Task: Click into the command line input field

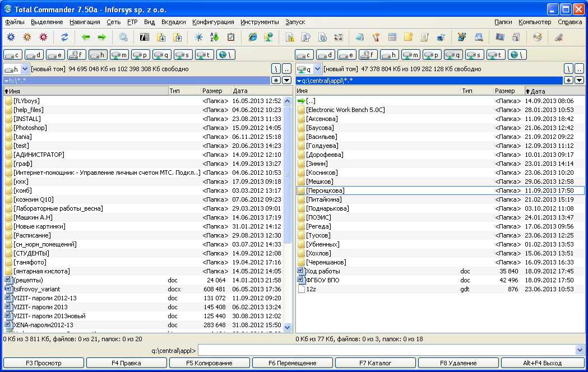Action: coord(387,350)
